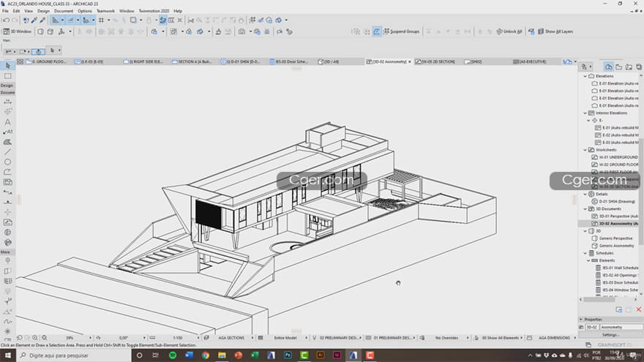Image resolution: width=644 pixels, height=362 pixels.
Task: Switch to the W-05 2D Section tab
Action: tap(435, 61)
